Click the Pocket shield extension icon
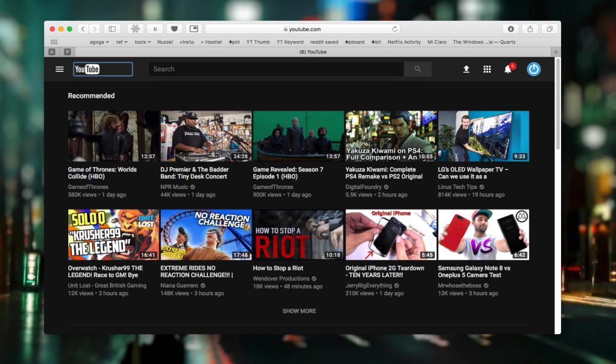 pos(175,29)
